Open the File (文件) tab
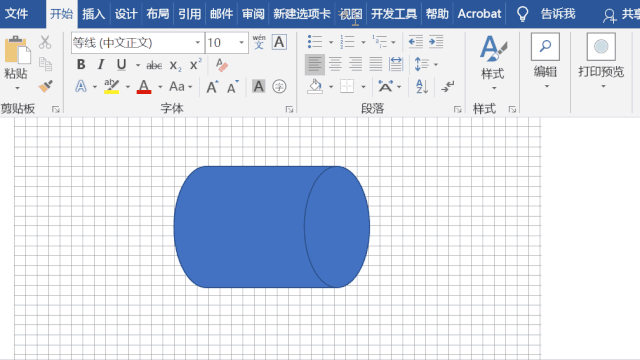640x360 pixels. tap(17, 14)
